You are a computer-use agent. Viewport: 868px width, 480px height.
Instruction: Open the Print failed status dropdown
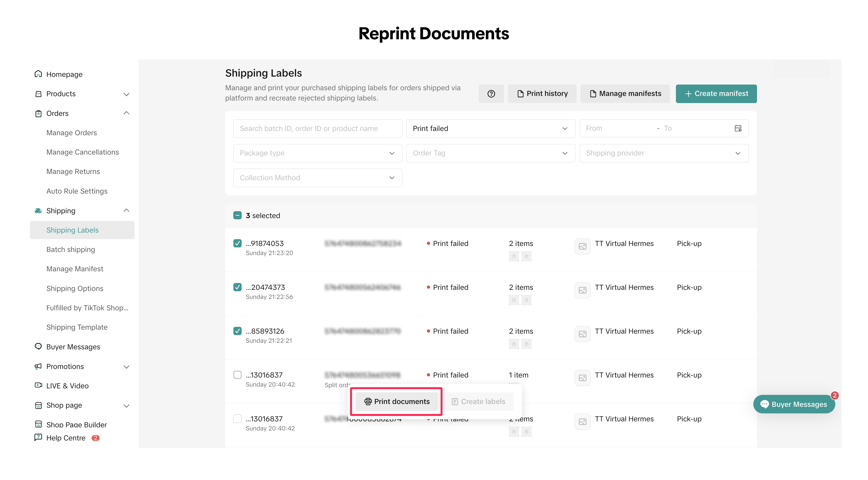point(490,128)
